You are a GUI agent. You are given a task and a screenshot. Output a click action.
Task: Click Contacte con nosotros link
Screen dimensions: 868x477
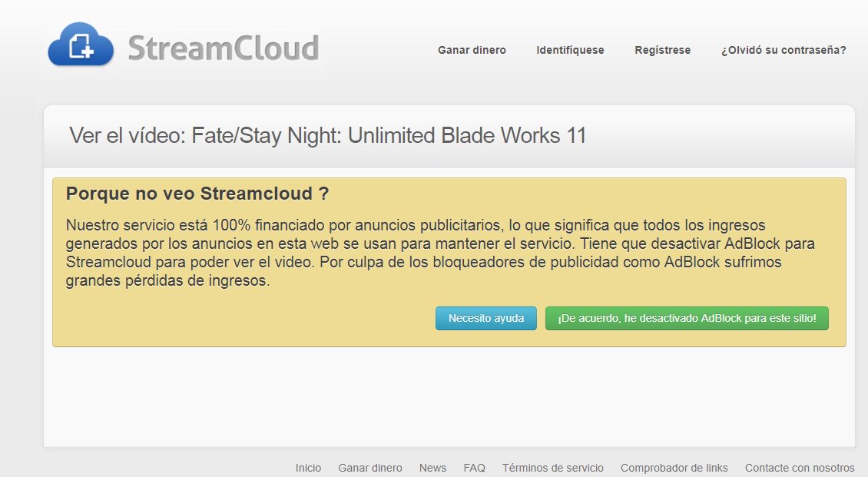[x=800, y=468]
